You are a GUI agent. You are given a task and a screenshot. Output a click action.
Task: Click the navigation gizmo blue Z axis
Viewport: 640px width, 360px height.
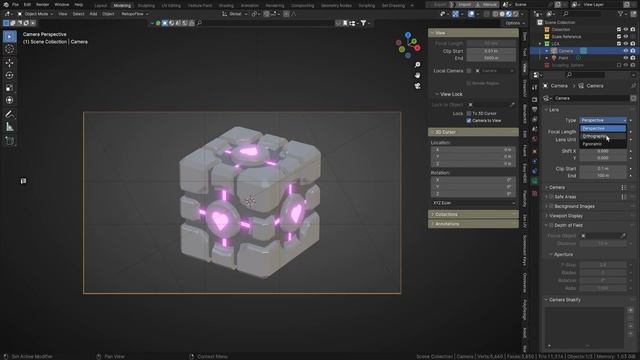pos(408,36)
